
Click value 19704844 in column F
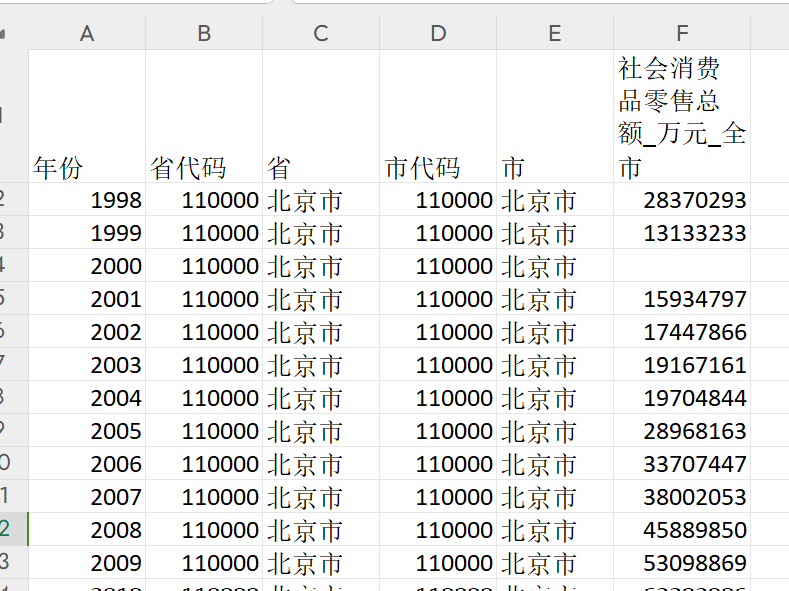682,397
